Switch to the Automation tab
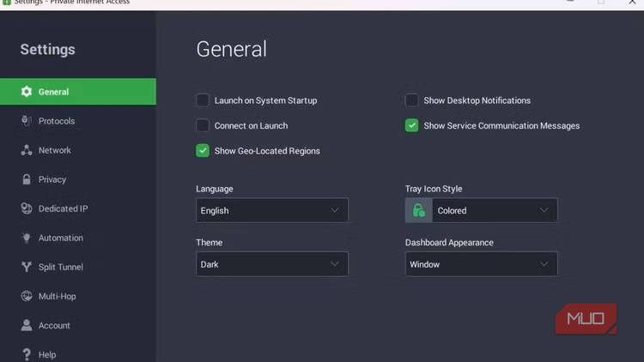 tap(78, 238)
